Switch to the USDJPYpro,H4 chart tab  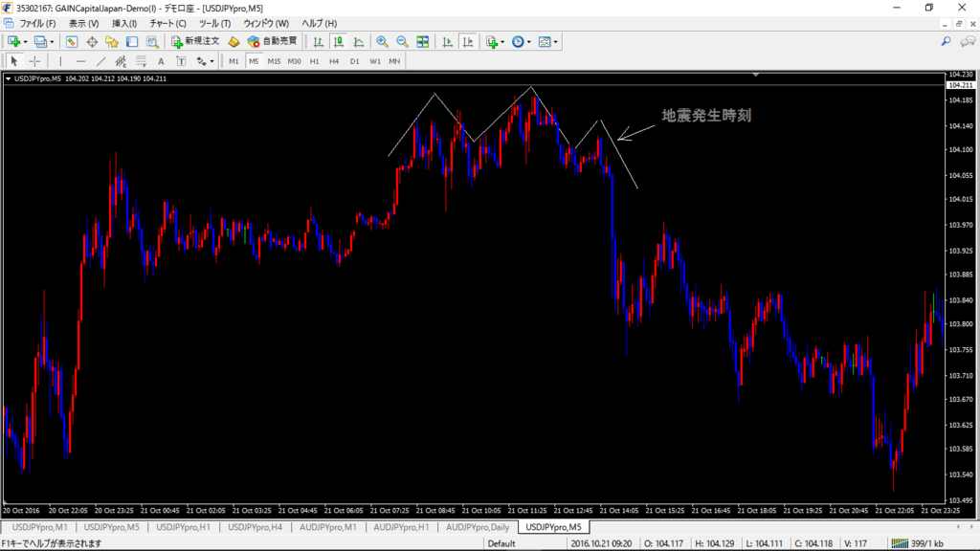[255, 527]
